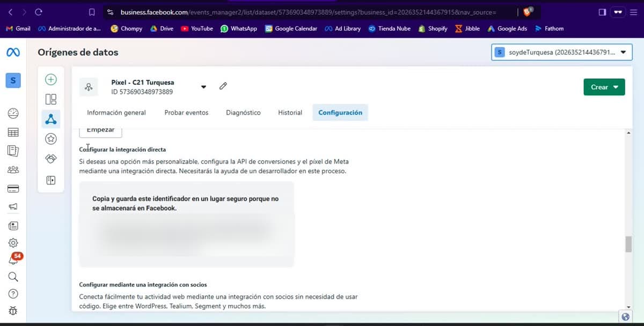The width and height of the screenshot is (644, 326).
Task: Click the Configurar la integración directa heading
Action: (122, 150)
